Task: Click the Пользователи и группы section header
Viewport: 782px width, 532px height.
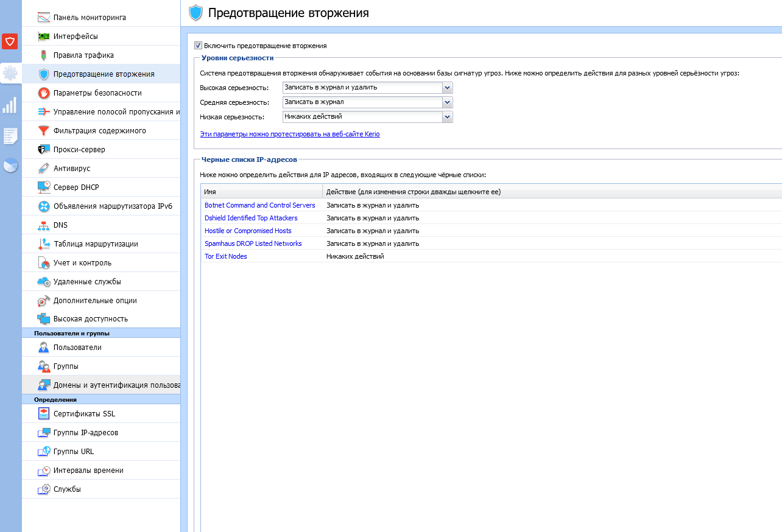Action: (101, 333)
